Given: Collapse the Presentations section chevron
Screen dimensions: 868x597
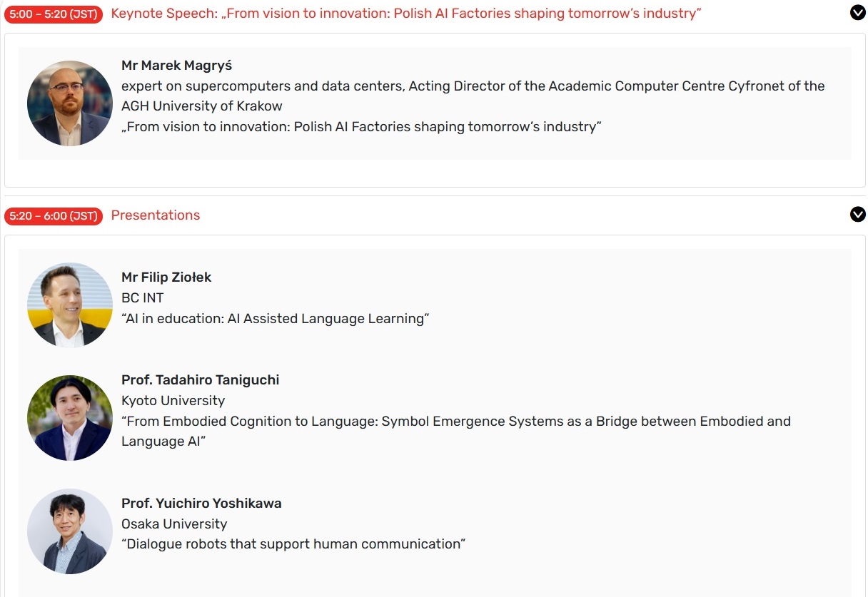Looking at the screenshot, I should [x=857, y=214].
